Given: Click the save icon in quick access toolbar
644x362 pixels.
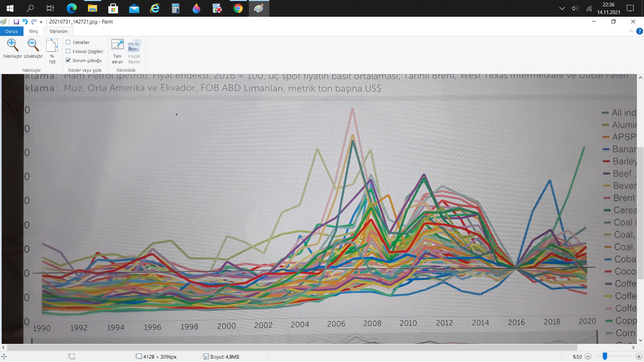Looking at the screenshot, I should point(16,22).
